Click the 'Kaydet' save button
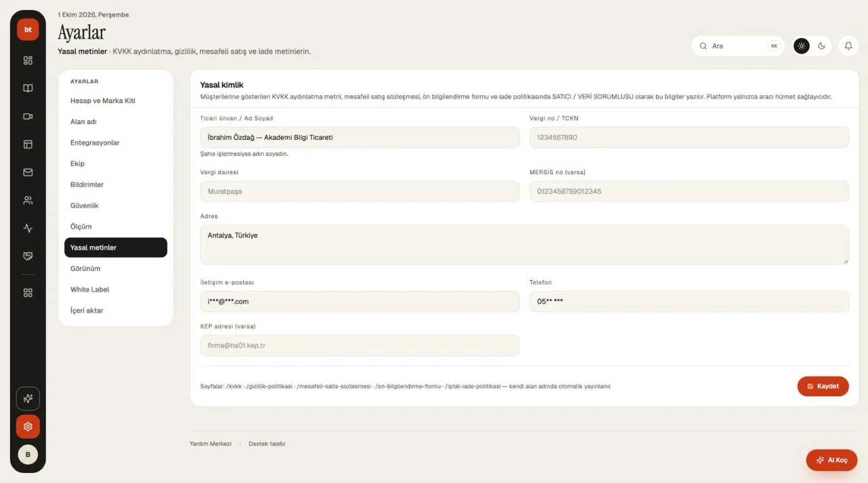Screen dimensions: 868x483 pyautogui.click(x=823, y=386)
